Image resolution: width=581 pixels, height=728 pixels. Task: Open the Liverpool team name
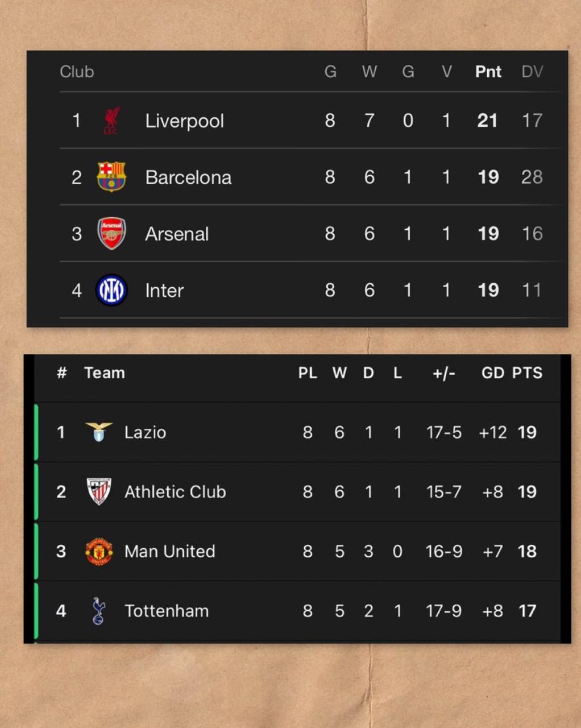tap(184, 121)
